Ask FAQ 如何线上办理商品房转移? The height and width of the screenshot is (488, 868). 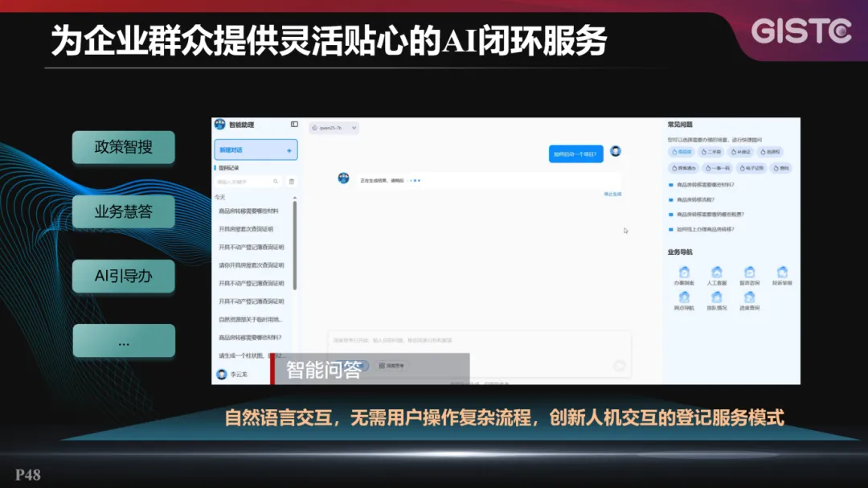coord(706,229)
